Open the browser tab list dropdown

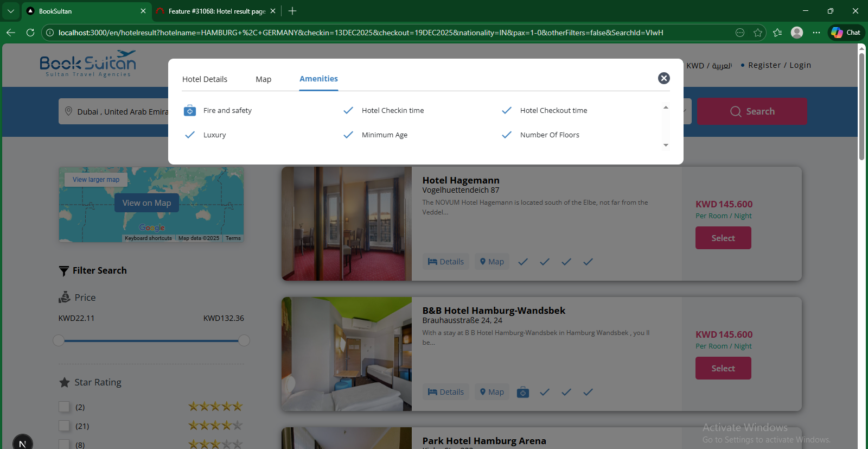coord(11,11)
